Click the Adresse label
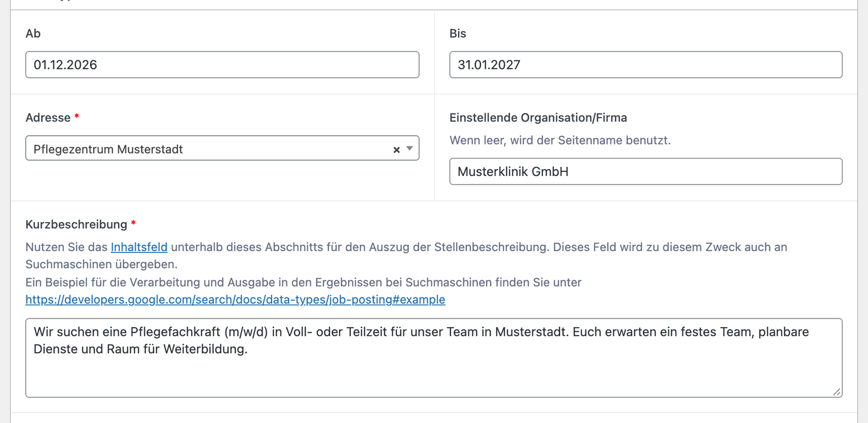 (x=48, y=118)
